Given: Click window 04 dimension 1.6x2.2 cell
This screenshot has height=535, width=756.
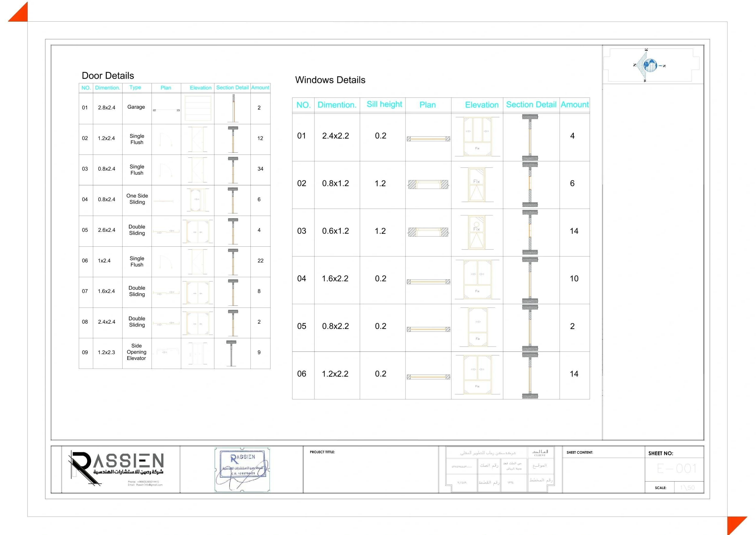Looking at the screenshot, I should click(335, 279).
